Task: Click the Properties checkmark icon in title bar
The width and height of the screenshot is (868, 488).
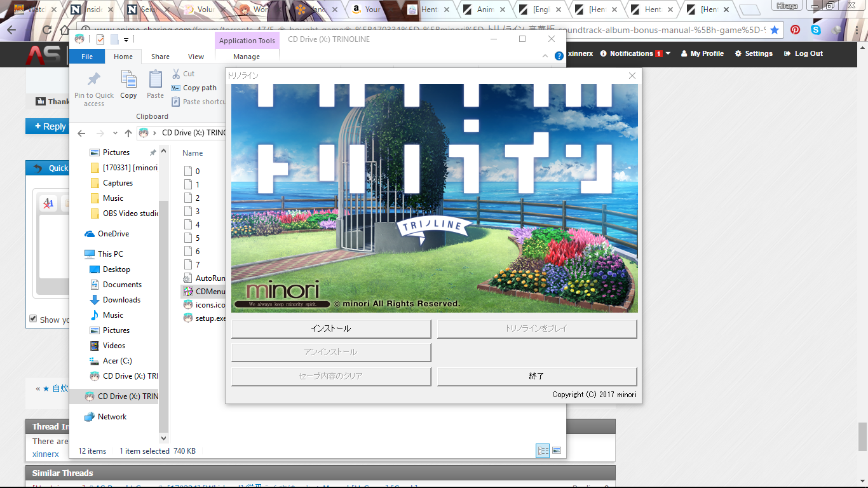Action: click(100, 39)
